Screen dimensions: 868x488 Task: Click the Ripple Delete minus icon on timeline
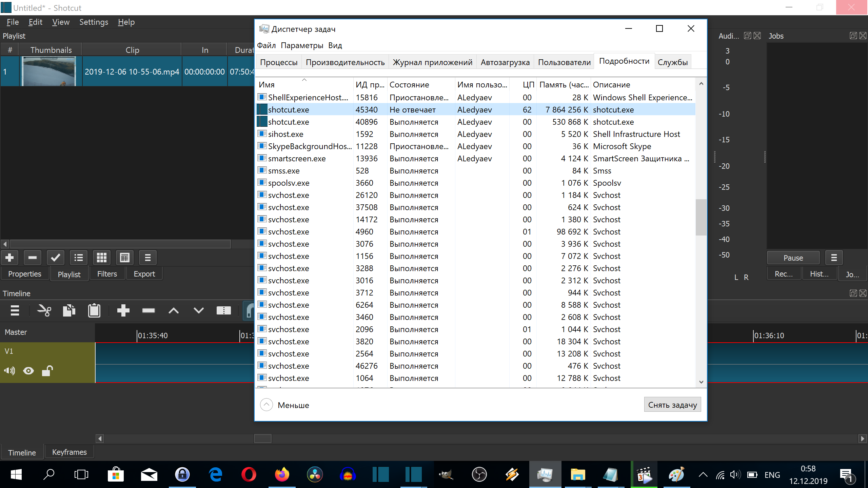[x=148, y=310]
